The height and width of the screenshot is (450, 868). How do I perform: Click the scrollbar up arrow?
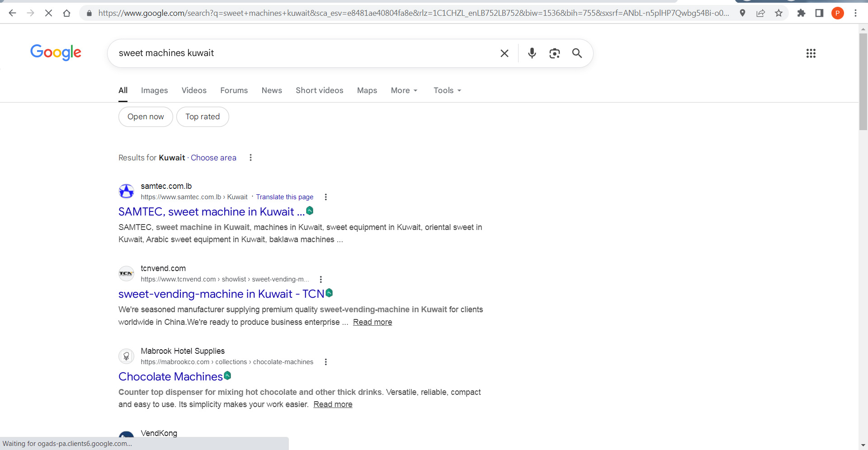click(863, 28)
